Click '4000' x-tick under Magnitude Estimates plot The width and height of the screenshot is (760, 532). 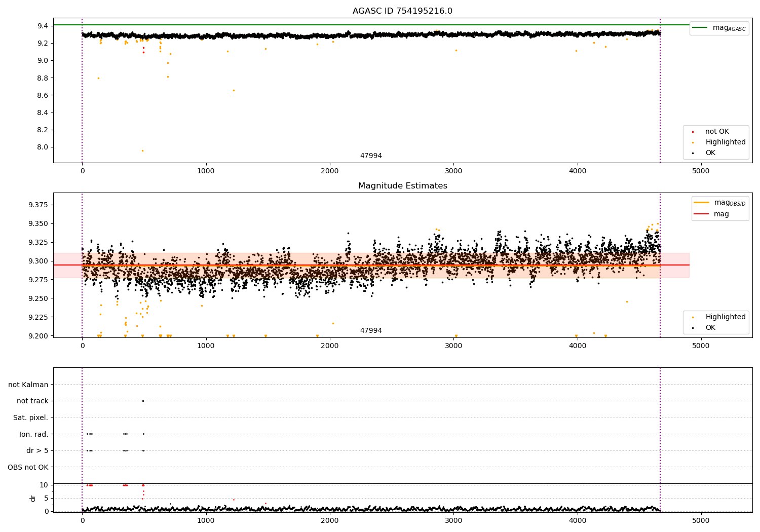coord(577,346)
